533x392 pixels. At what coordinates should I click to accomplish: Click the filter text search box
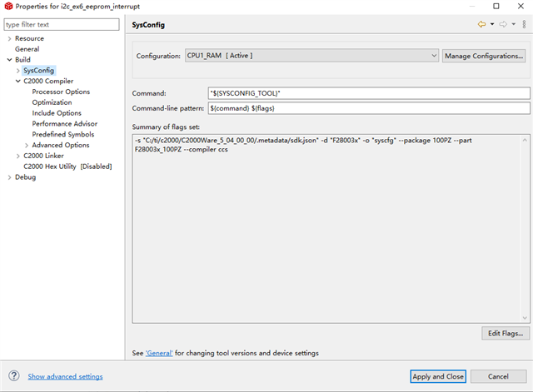pos(63,25)
